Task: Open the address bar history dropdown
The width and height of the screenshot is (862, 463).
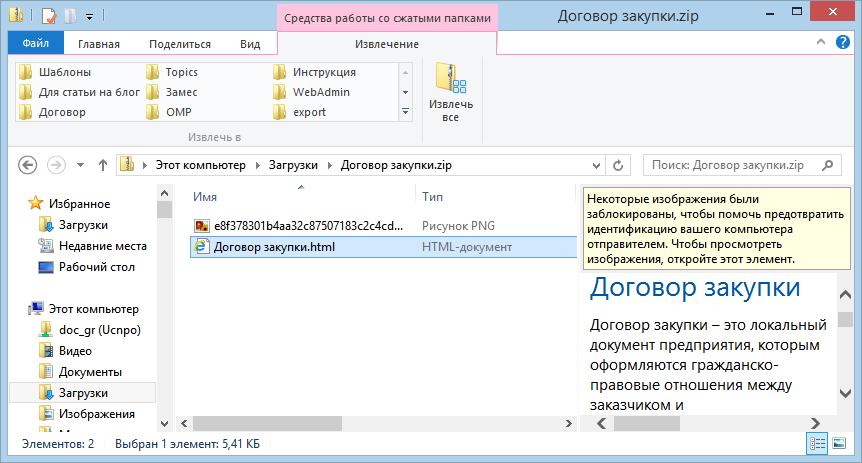Action: [x=597, y=165]
